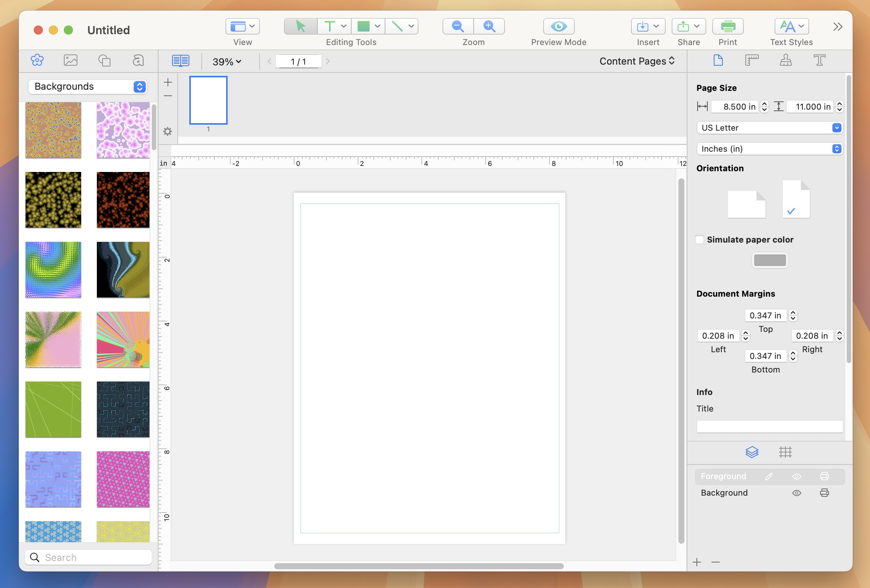This screenshot has height=588, width=870.
Task: Open the Share panel
Action: point(688,26)
